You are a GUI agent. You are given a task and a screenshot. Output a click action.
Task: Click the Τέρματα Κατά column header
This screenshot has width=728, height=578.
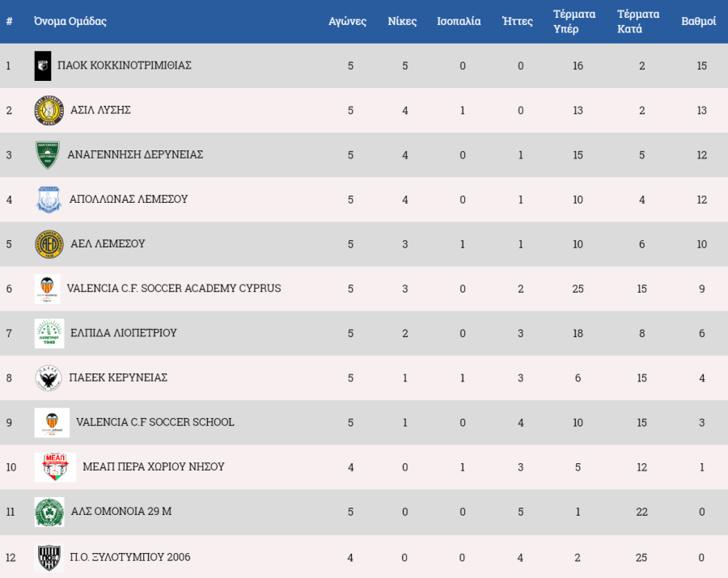(638, 21)
